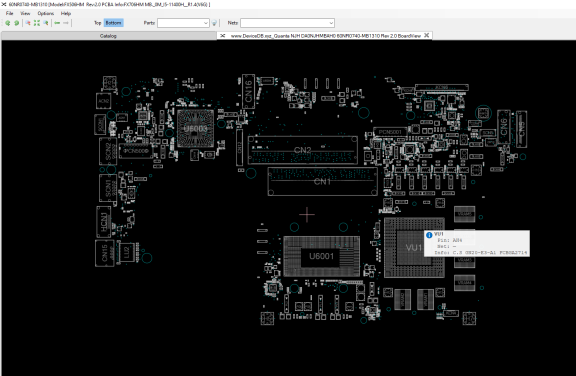Open the Options menu
This screenshot has width=576, height=376.
pyautogui.click(x=46, y=14)
